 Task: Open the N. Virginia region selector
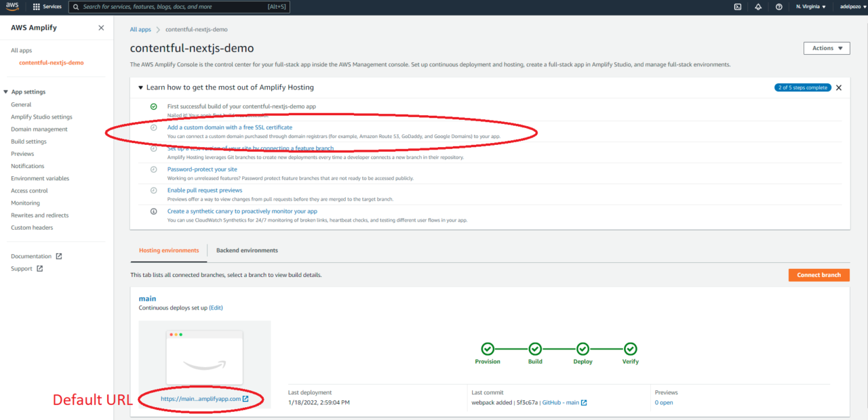point(807,7)
